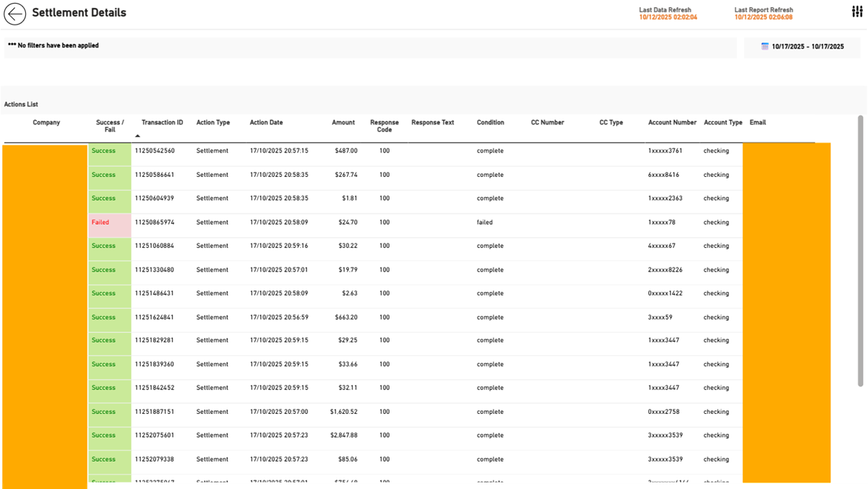Sort by Transaction ID column header
Image resolution: width=868 pixels, height=489 pixels.
click(162, 123)
